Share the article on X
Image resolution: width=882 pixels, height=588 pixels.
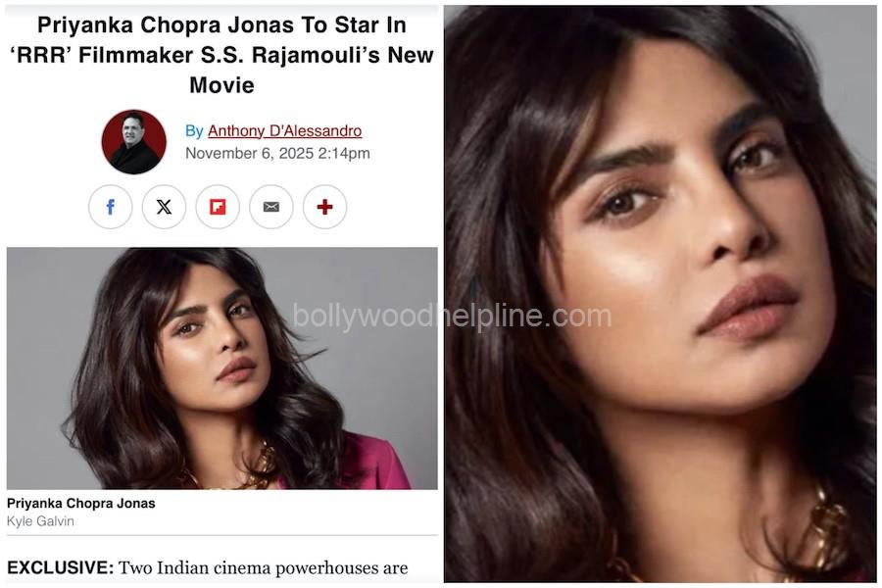(x=164, y=207)
